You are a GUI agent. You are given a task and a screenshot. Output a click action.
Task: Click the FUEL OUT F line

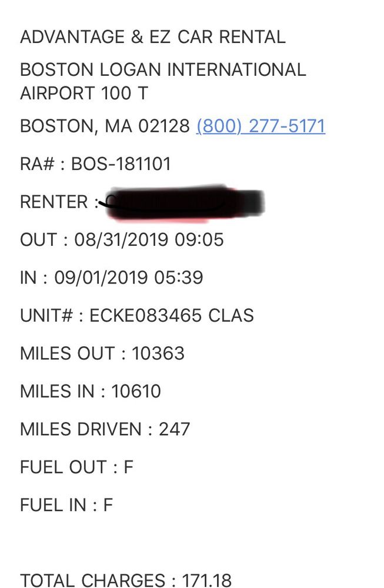[x=76, y=467]
